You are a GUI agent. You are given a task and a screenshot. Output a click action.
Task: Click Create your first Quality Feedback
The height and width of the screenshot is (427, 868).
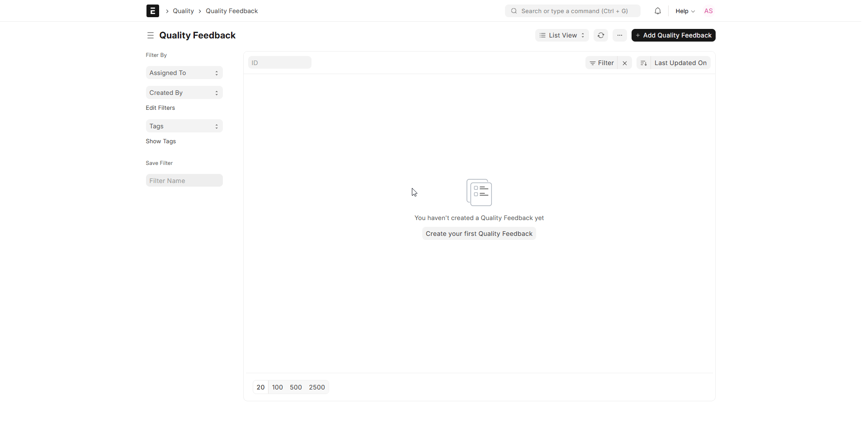point(479,234)
